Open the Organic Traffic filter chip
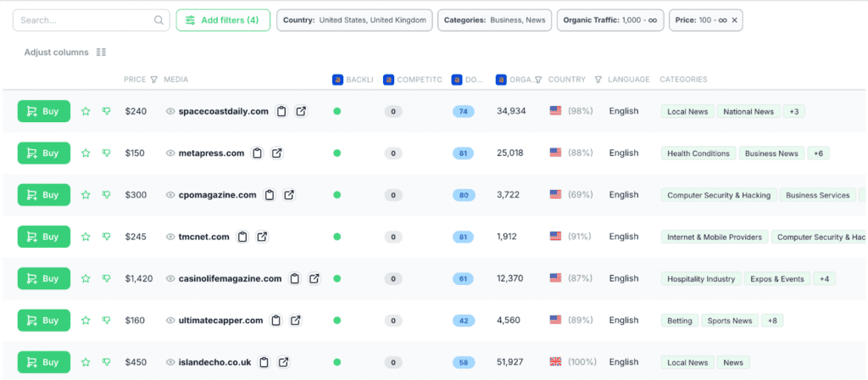This screenshot has width=868, height=380. tap(610, 20)
